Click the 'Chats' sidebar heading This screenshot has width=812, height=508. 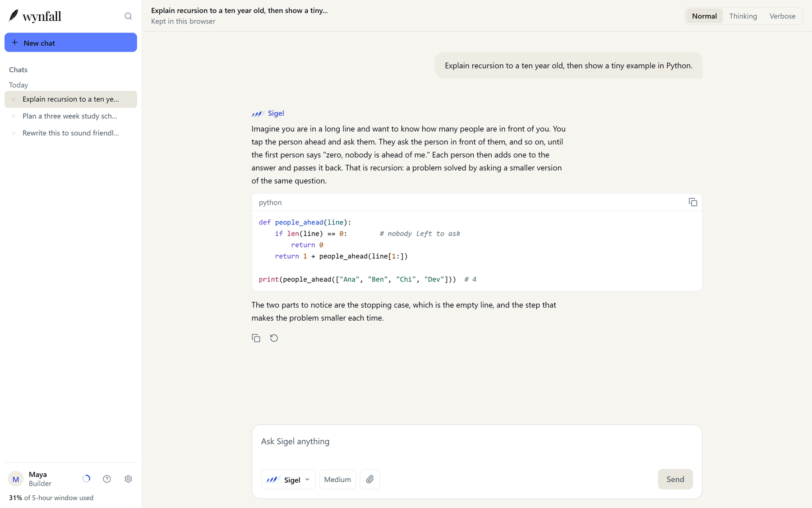click(x=18, y=70)
